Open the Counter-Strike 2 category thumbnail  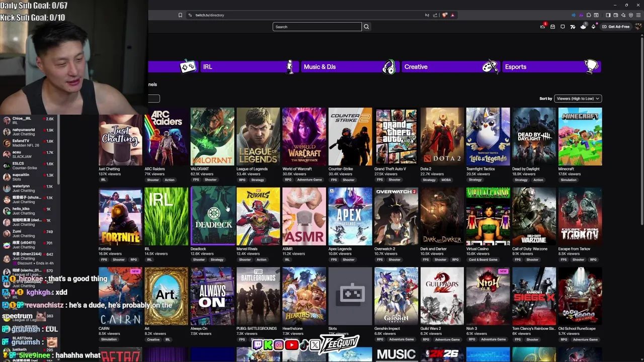(x=350, y=137)
